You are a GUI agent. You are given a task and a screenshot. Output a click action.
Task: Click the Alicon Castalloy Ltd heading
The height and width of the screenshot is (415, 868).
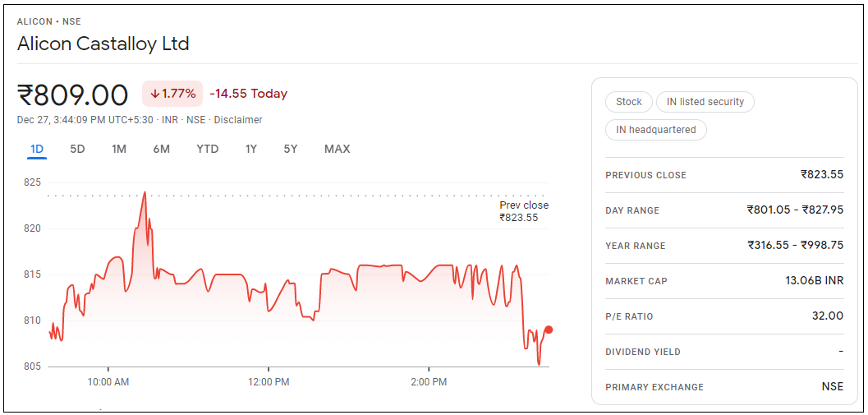[x=103, y=44]
